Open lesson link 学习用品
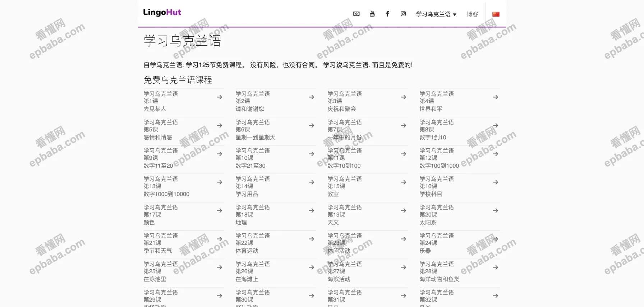The height and width of the screenshot is (307, 644). [247, 194]
